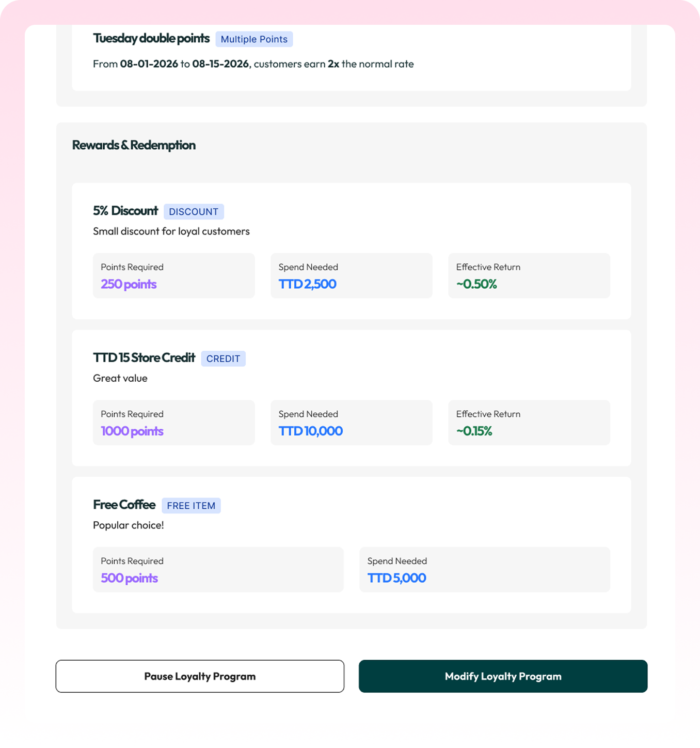Select the ~0.15% Effective Return for Store Credit
The width and height of the screenshot is (700, 748).
pyautogui.click(x=474, y=431)
